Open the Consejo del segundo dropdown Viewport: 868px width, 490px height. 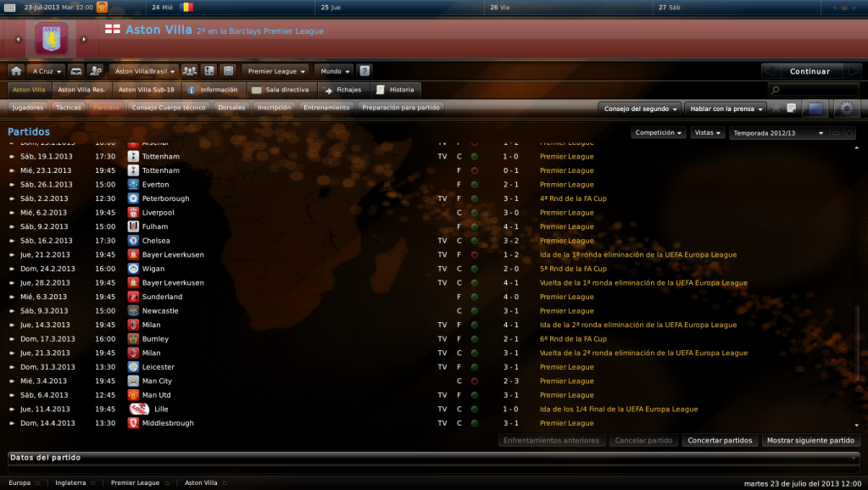640,109
